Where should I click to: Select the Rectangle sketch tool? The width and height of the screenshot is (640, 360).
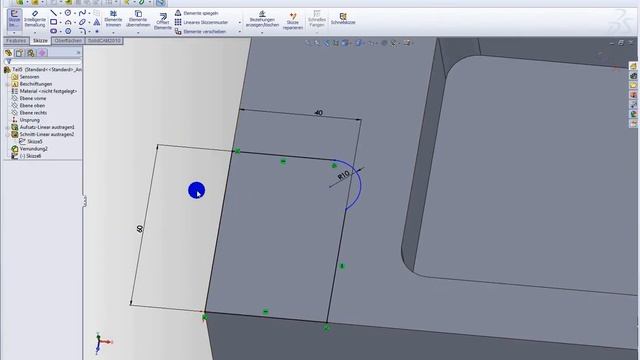click(53, 22)
